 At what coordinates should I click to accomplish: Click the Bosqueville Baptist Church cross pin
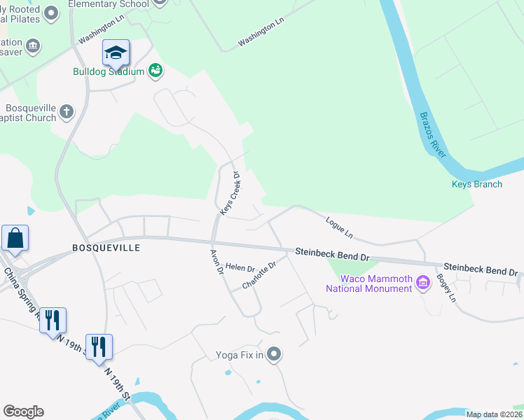click(67, 111)
